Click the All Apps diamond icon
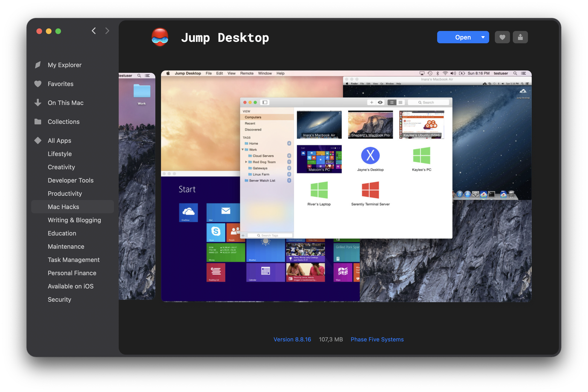 coord(38,140)
